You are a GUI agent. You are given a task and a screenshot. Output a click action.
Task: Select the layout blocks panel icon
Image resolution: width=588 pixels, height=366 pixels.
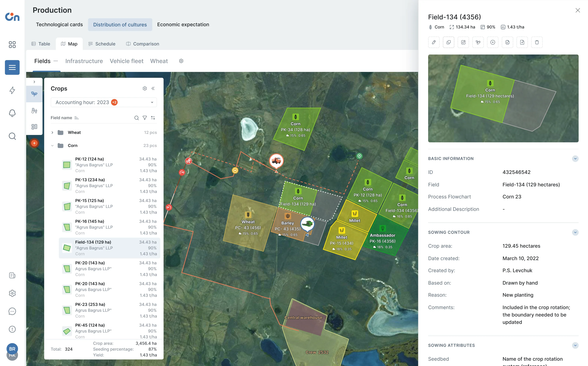(x=34, y=127)
